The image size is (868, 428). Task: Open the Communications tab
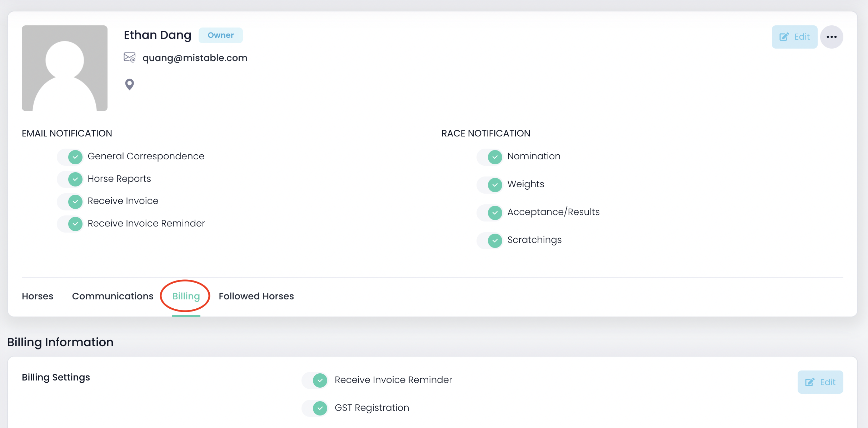point(113,296)
